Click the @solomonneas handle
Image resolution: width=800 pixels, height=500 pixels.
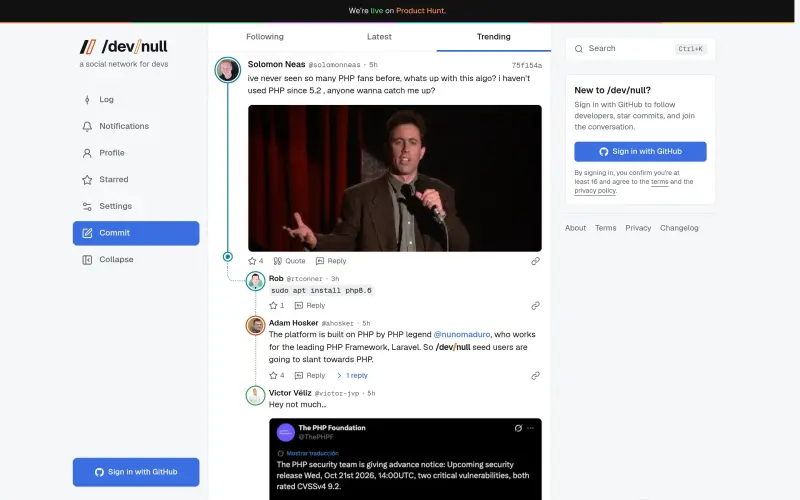[334, 65]
